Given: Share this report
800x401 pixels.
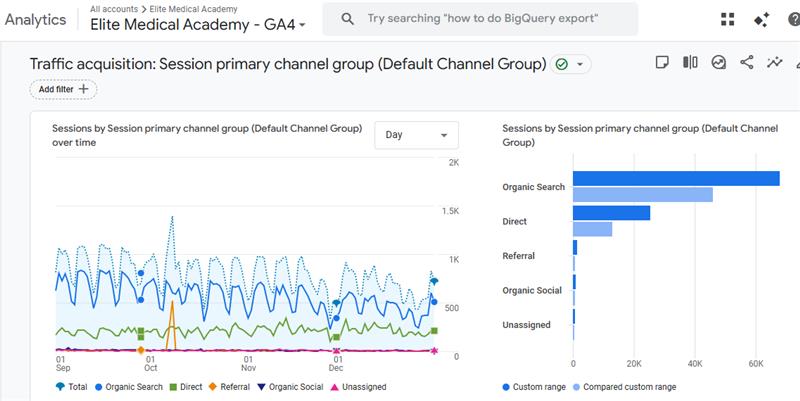Looking at the screenshot, I should pyautogui.click(x=746, y=62).
